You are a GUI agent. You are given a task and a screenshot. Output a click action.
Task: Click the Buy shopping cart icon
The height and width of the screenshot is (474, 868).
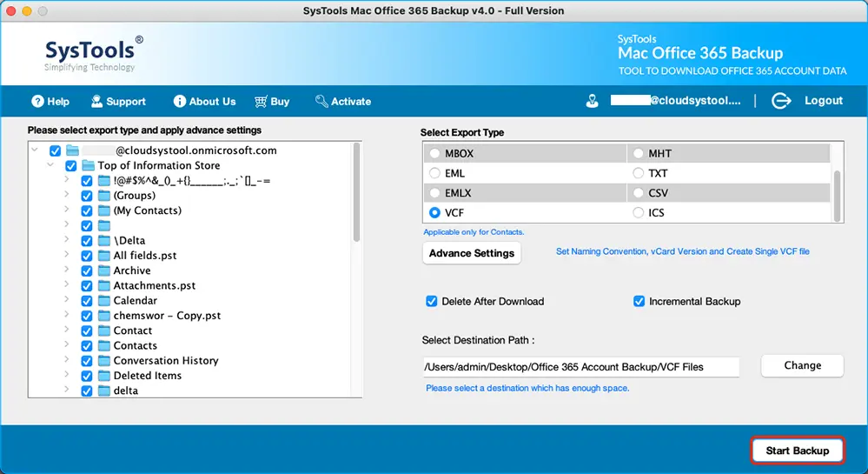click(x=261, y=102)
